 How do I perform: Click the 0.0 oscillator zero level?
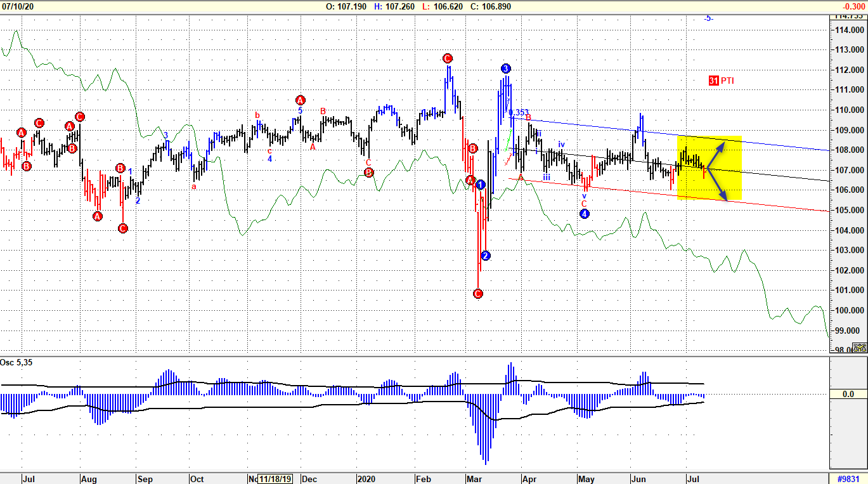(x=848, y=394)
